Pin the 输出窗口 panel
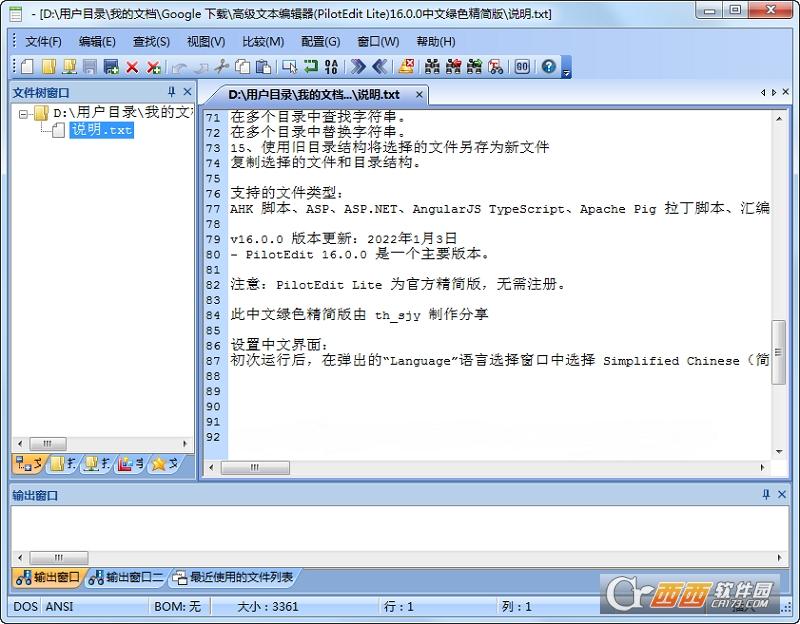The width and height of the screenshot is (800, 624). [x=766, y=494]
